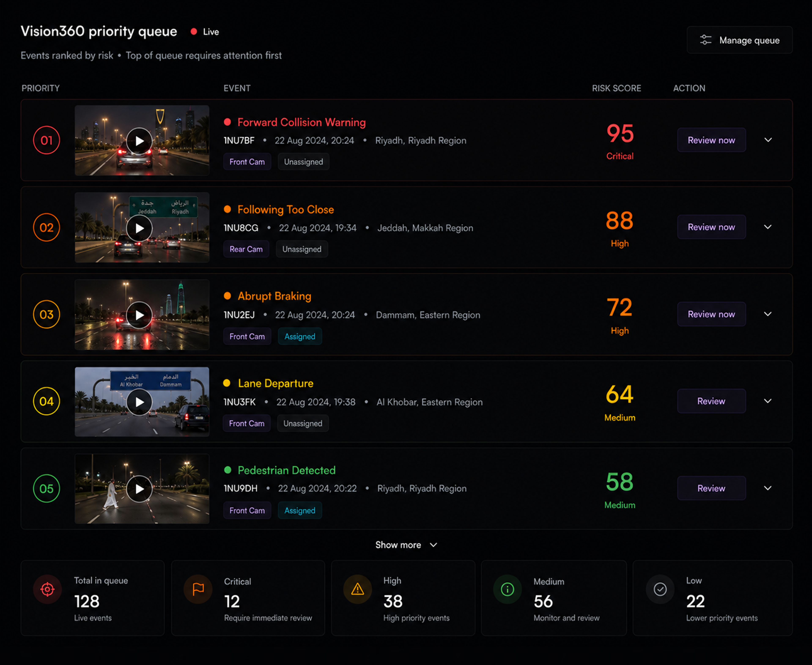Image resolution: width=812 pixels, height=665 pixels.
Task: Open the Manage queue settings
Action: [x=739, y=40]
